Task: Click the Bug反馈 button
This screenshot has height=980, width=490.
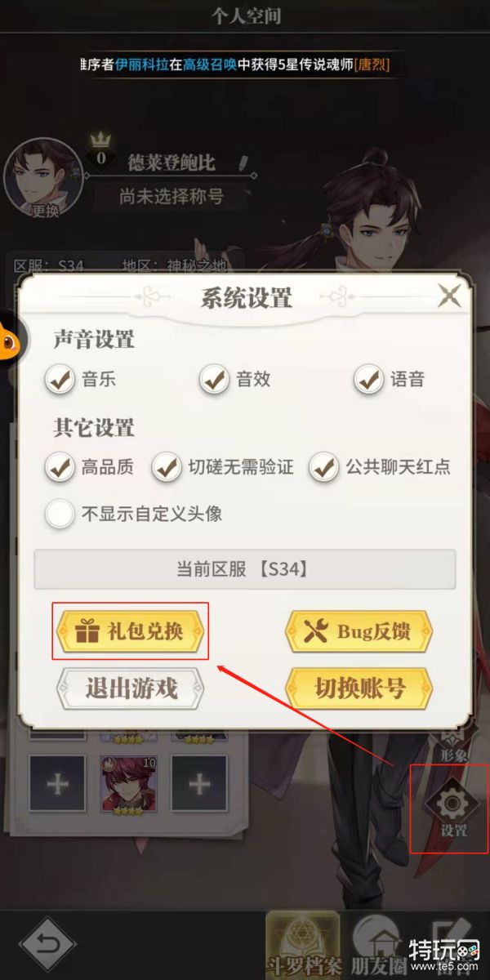Action: pyautogui.click(x=359, y=631)
